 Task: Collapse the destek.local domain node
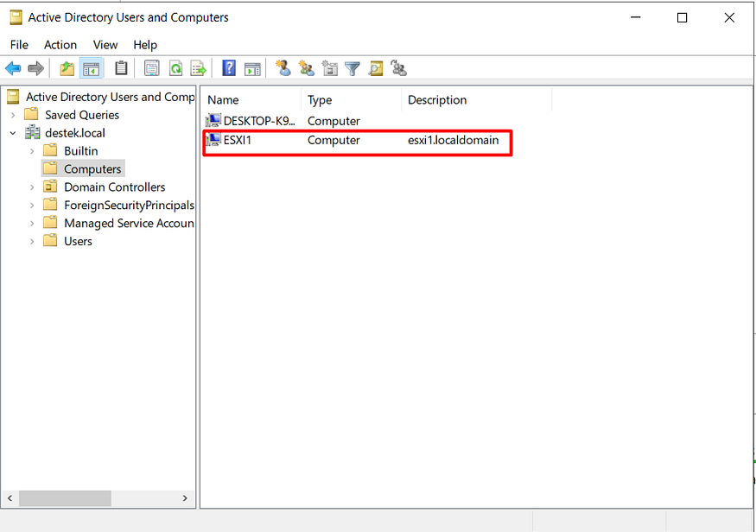coord(13,133)
